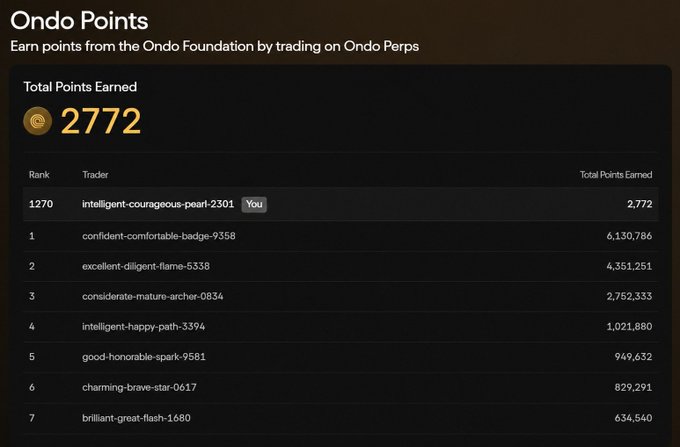Click the 'Earn points from the Ondo Foundation' subtitle
680x447 pixels.
[215, 46]
